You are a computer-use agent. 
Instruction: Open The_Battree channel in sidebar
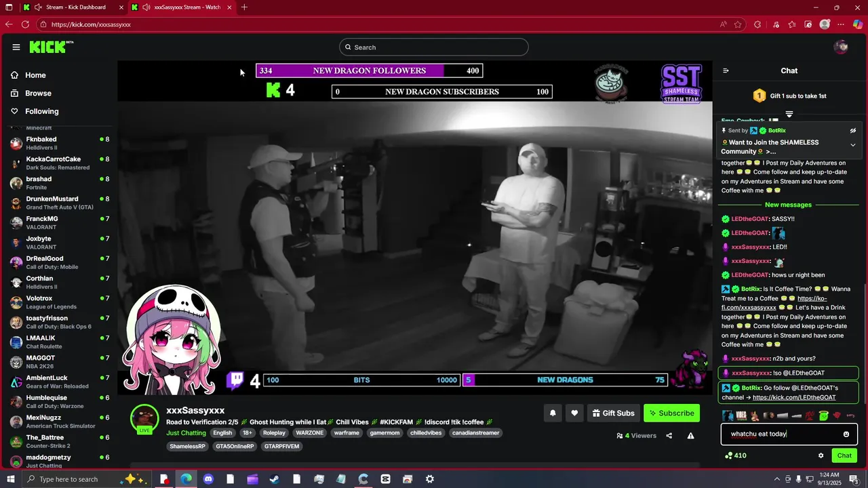point(60,441)
